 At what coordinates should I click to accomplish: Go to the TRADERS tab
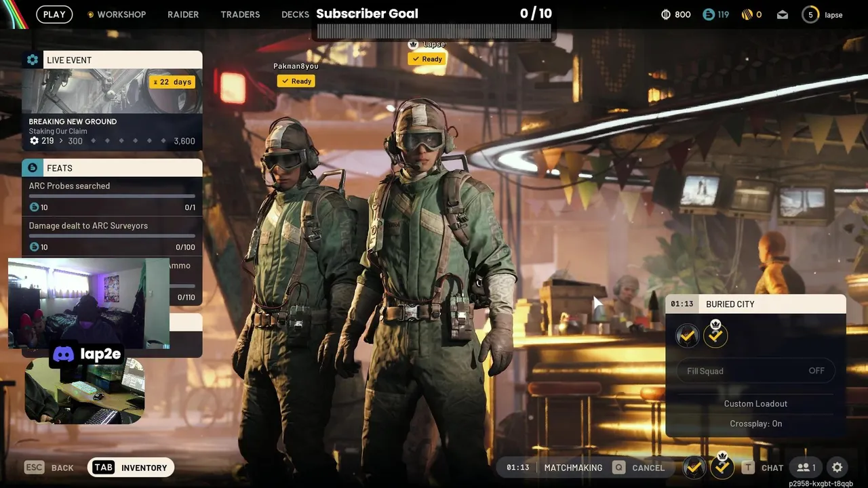pyautogui.click(x=240, y=14)
